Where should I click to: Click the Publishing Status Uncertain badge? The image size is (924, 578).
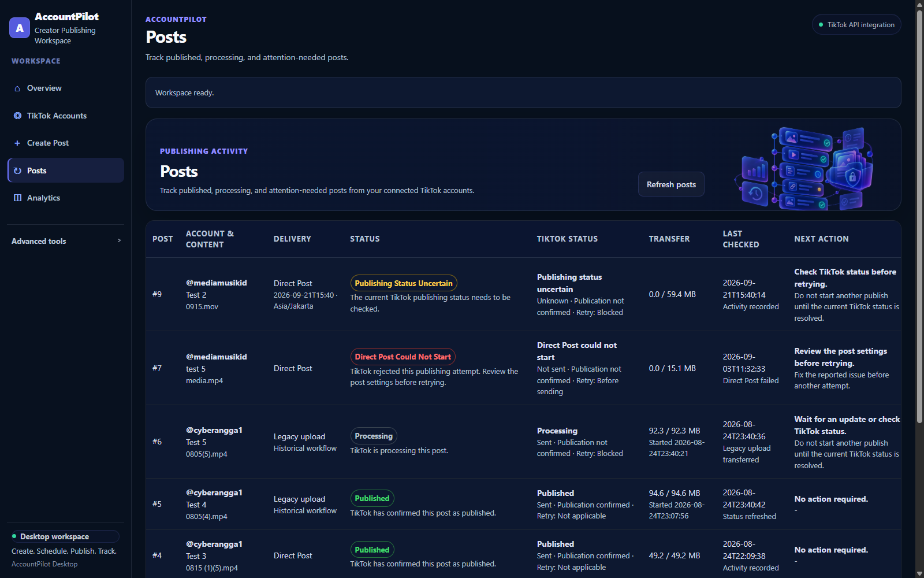point(404,283)
